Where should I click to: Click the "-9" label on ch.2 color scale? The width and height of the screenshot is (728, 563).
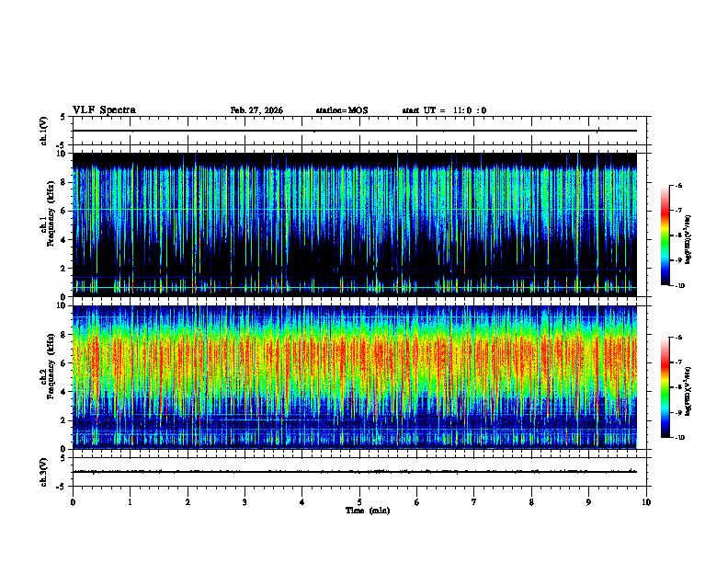pos(678,412)
